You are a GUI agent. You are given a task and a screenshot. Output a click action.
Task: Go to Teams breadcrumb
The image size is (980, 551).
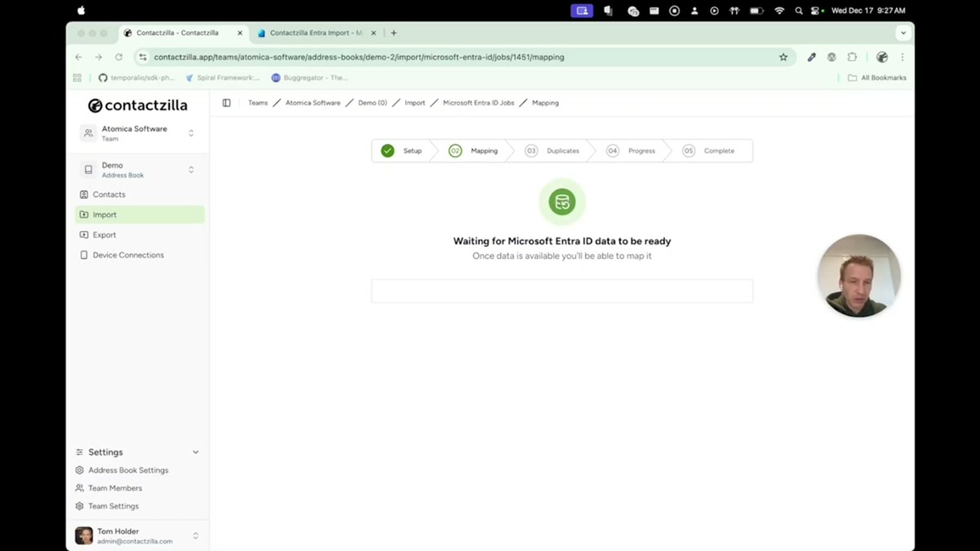click(x=258, y=103)
